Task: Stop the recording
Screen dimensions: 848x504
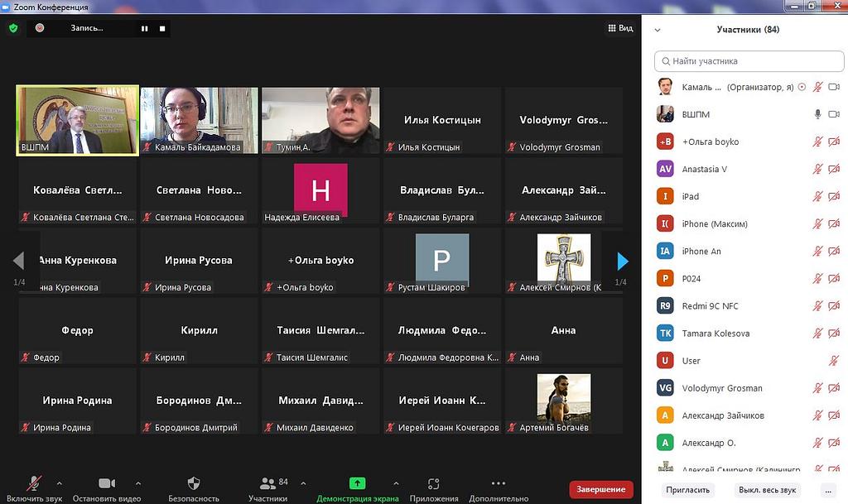Action: pos(162,28)
